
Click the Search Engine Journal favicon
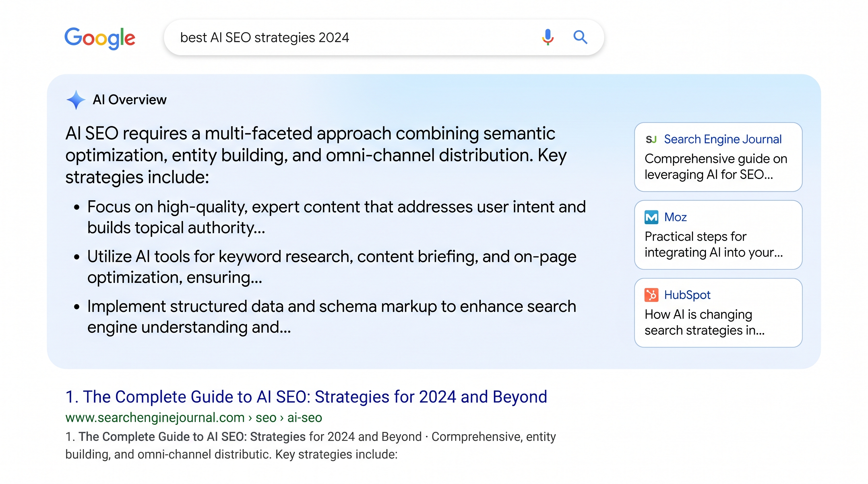(651, 139)
